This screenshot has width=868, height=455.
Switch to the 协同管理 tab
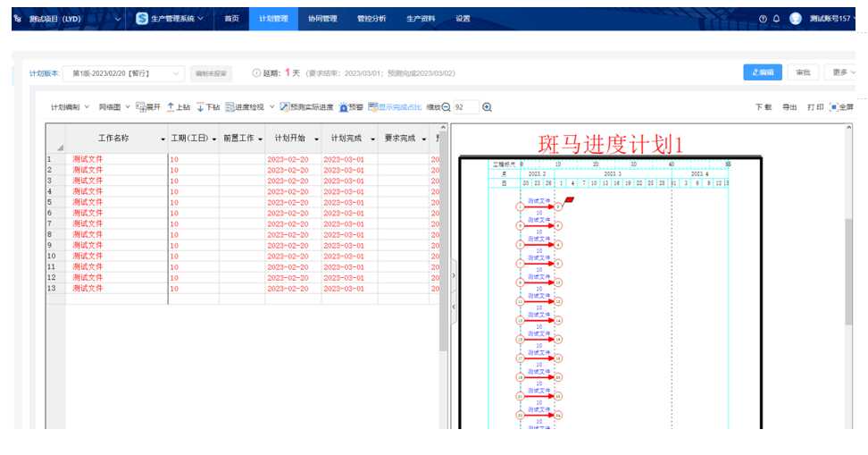[x=321, y=19]
